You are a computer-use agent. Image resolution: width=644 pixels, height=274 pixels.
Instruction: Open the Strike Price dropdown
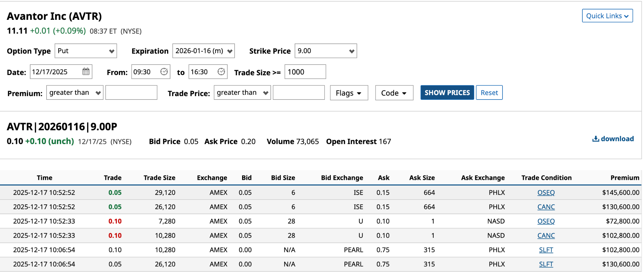click(325, 51)
